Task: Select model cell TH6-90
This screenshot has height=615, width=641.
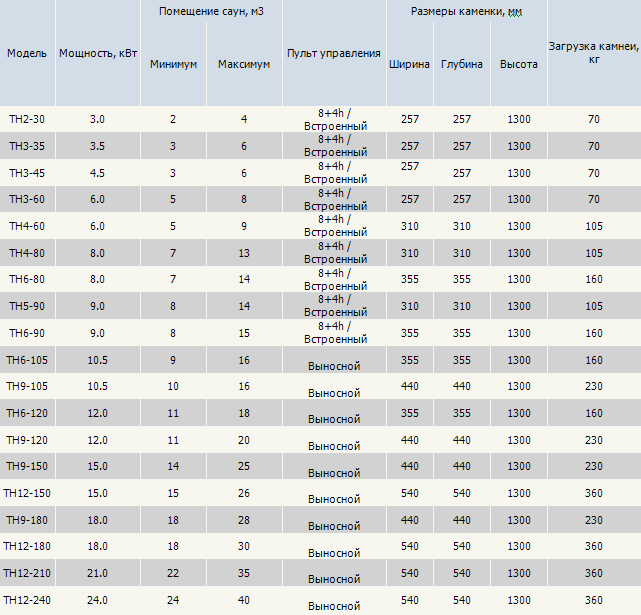Action: click(x=27, y=333)
